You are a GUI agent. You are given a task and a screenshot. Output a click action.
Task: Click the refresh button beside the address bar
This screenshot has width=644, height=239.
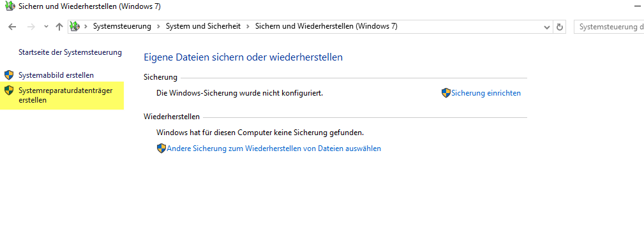(559, 27)
